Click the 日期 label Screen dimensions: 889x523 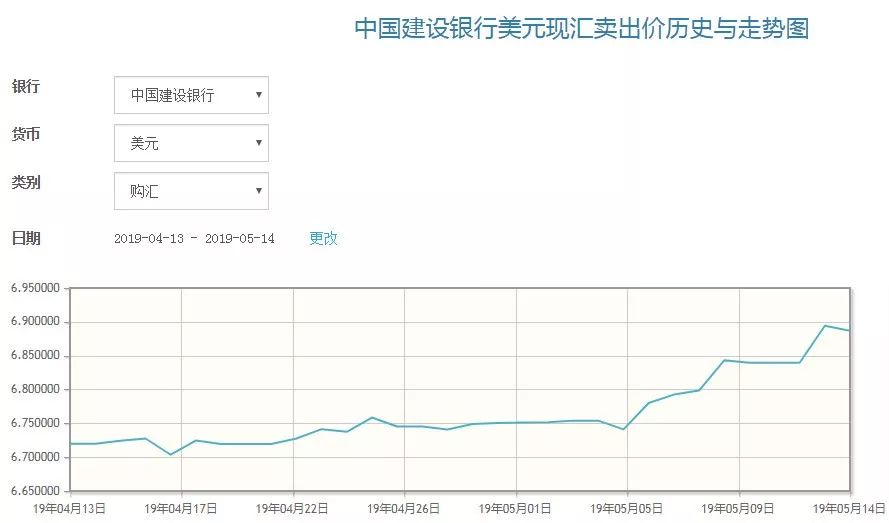tap(26, 238)
